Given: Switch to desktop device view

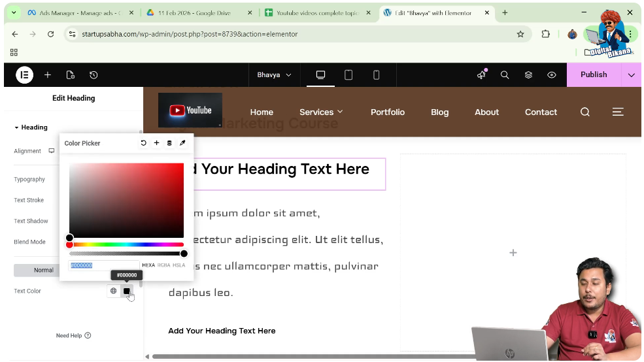Looking at the screenshot, I should point(320,74).
